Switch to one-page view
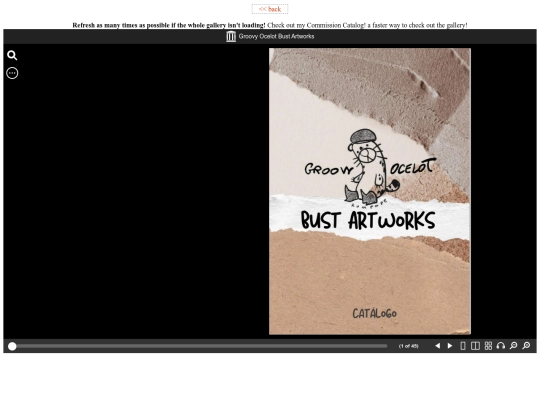Image resolution: width=540 pixels, height=405 pixels. coord(463,345)
